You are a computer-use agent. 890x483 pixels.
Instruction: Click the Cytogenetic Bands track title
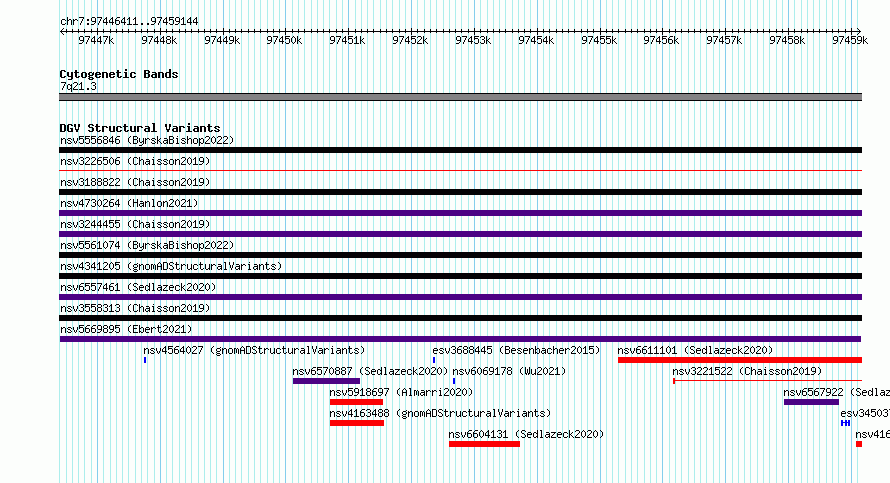(x=119, y=74)
